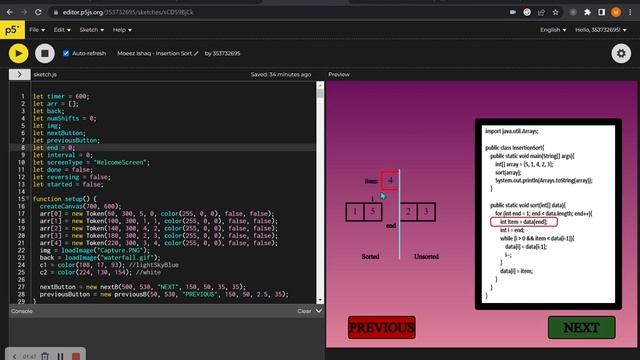Toggle the browser side panel icon
The image size is (640, 360).
[x=602, y=12]
